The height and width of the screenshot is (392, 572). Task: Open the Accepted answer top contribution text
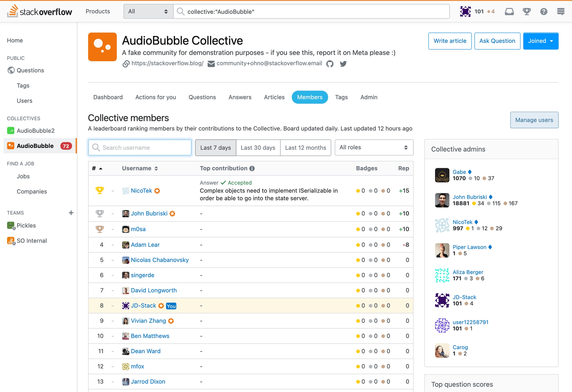(269, 195)
